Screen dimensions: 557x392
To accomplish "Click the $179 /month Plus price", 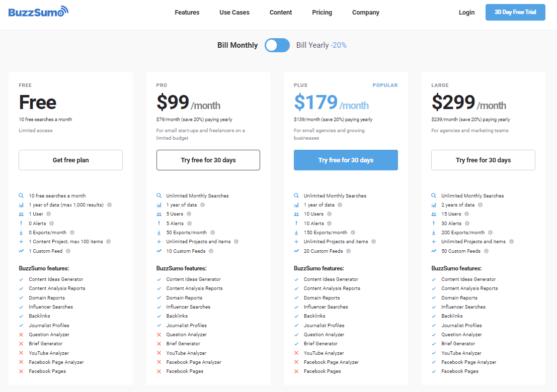I will tap(331, 103).
